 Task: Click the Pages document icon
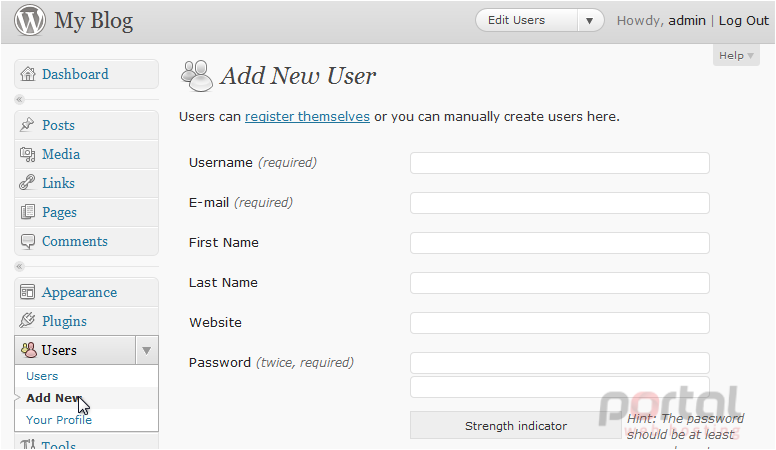coord(27,212)
